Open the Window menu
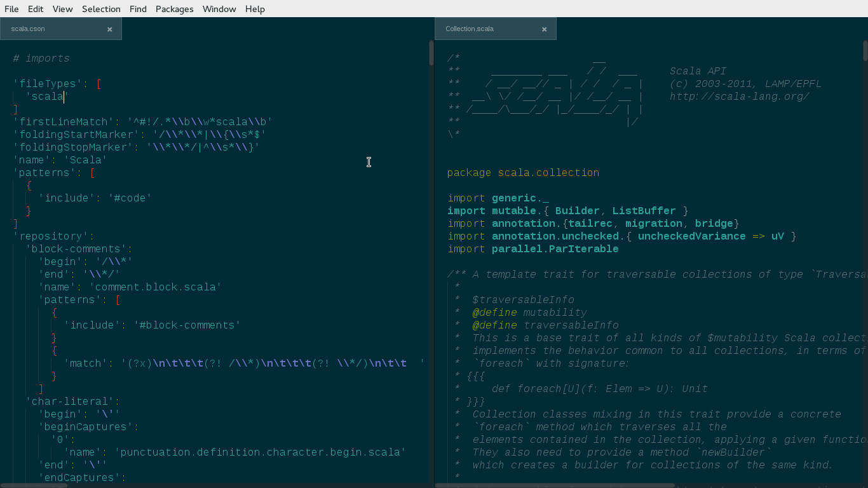Screen dimensions: 868x488 219,9
